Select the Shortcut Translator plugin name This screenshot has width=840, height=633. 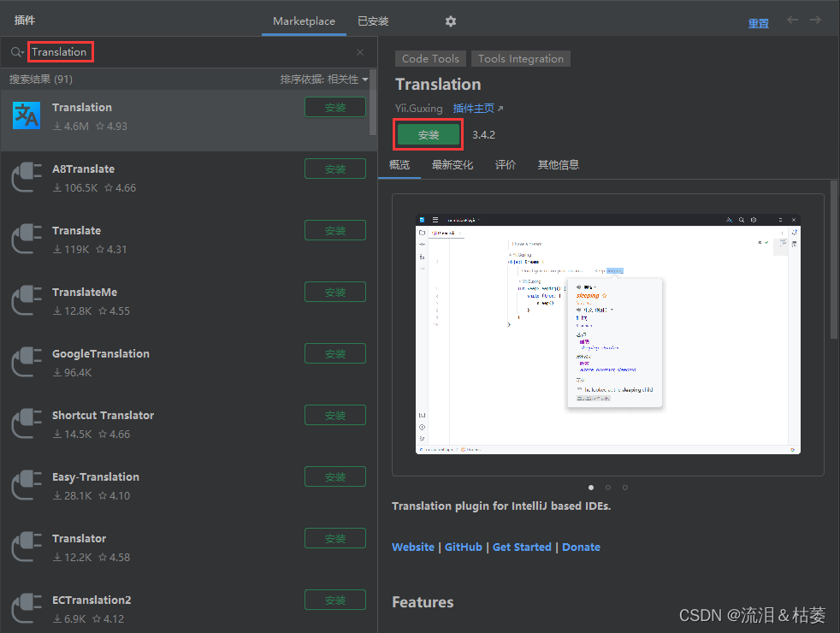[103, 415]
